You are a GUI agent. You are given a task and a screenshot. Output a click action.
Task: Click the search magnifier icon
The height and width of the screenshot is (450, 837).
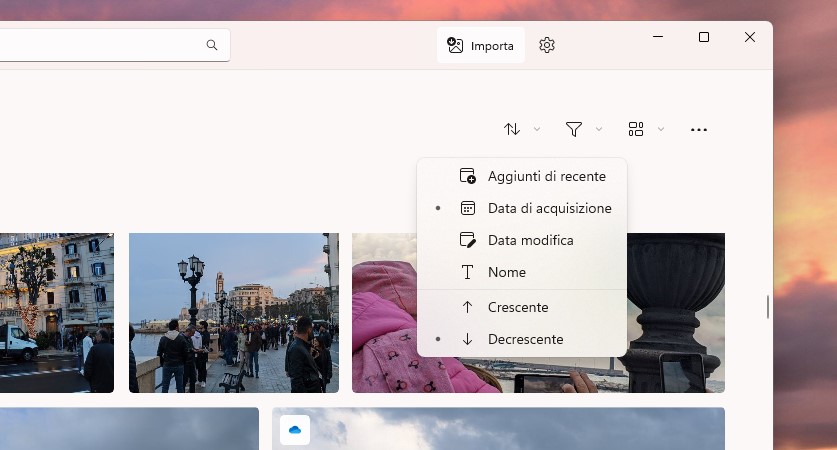click(212, 45)
